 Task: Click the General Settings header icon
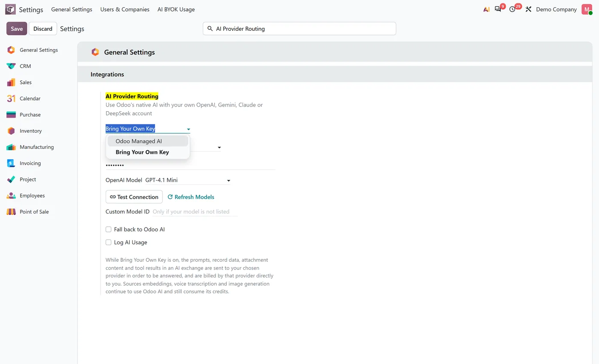95,52
